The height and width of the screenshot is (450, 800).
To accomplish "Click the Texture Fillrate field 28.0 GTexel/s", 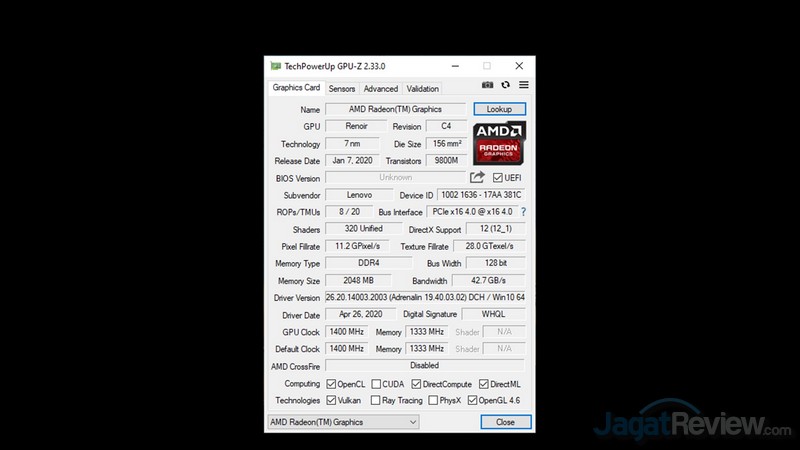I will coord(489,246).
